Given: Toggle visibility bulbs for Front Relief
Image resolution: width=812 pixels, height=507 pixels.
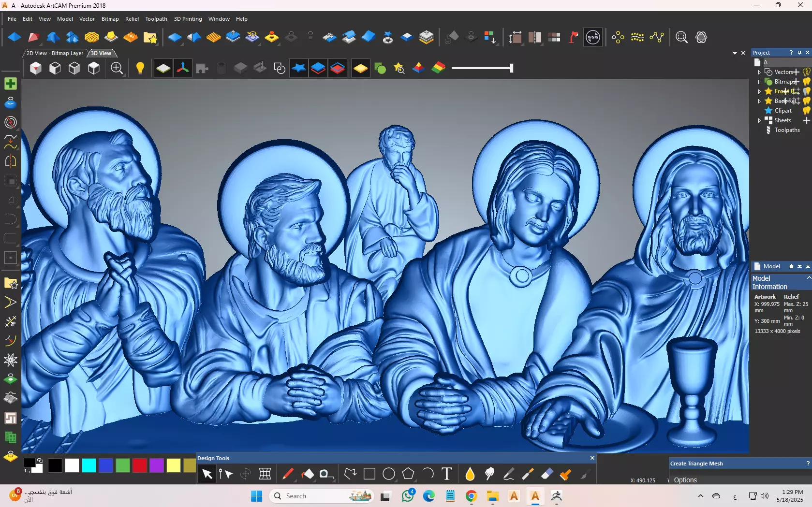Looking at the screenshot, I should coord(806,91).
